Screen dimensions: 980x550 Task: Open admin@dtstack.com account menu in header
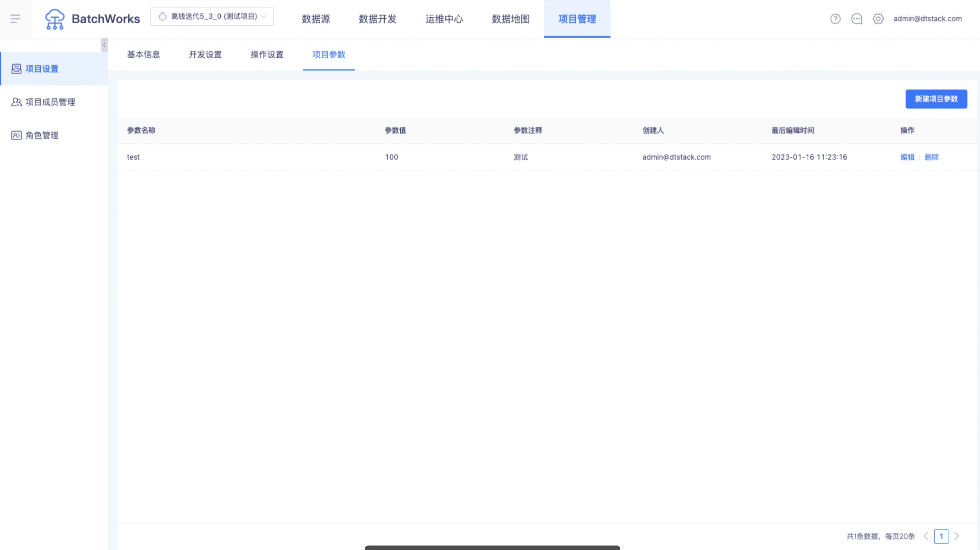coord(927,19)
